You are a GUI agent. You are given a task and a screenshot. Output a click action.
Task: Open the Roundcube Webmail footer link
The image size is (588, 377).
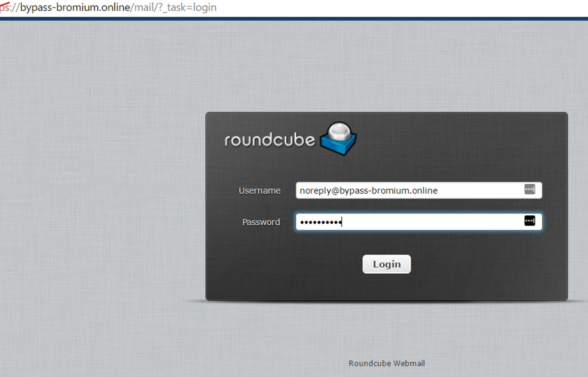pos(386,363)
